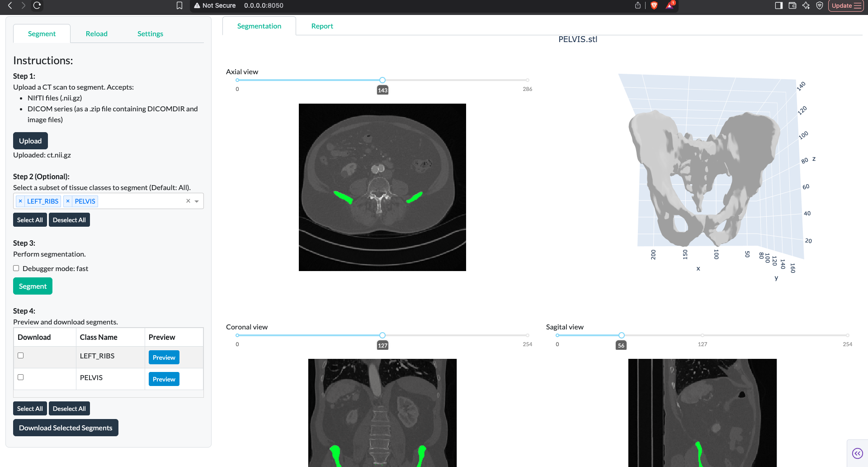Tick the PELVIS download checkbox
This screenshot has height=467, width=868.
click(21, 377)
